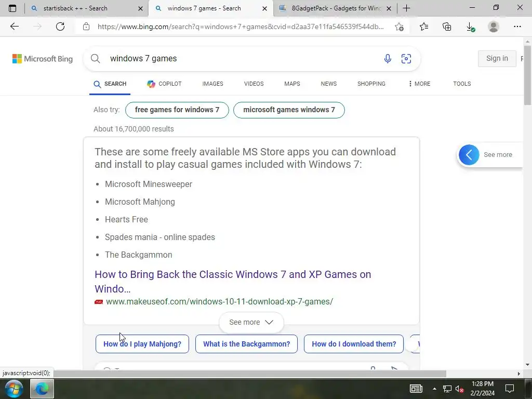This screenshot has height=399, width=532.
Task: Open the network status tray icon
Action: [x=447, y=389]
